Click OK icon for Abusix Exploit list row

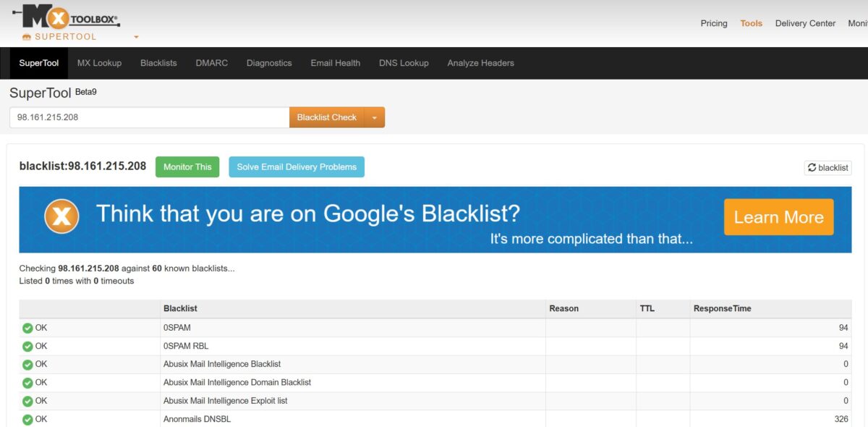tap(27, 400)
